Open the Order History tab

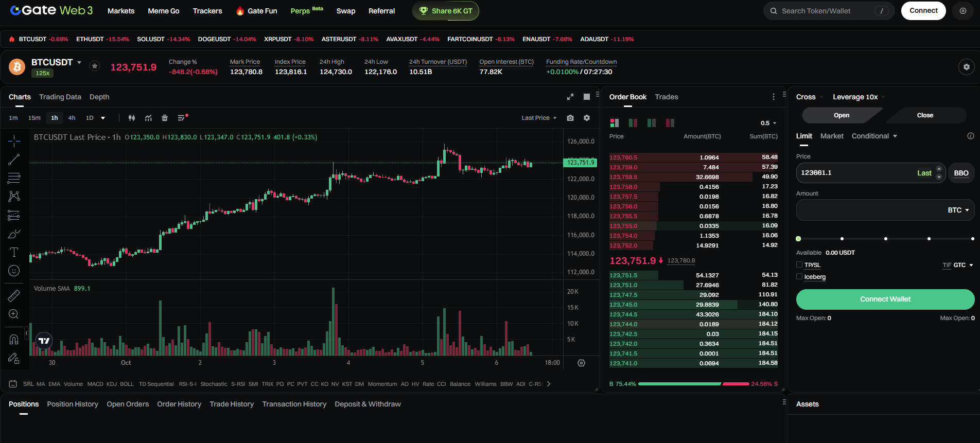(179, 404)
